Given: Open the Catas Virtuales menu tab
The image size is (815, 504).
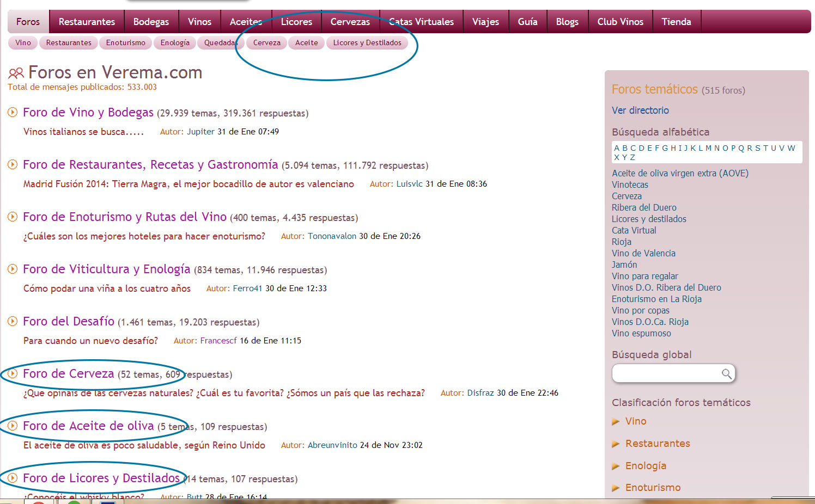Looking at the screenshot, I should click(421, 22).
